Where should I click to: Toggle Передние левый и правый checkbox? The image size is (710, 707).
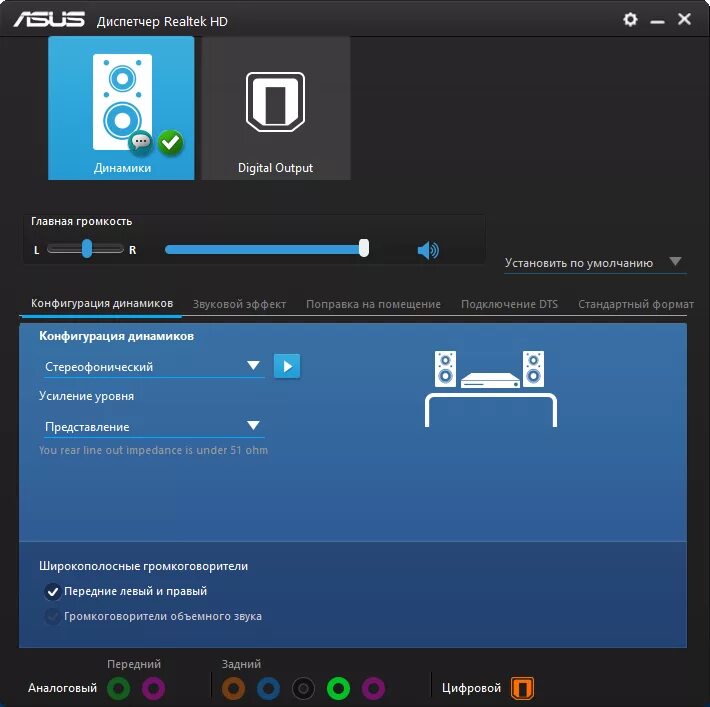coord(53,592)
